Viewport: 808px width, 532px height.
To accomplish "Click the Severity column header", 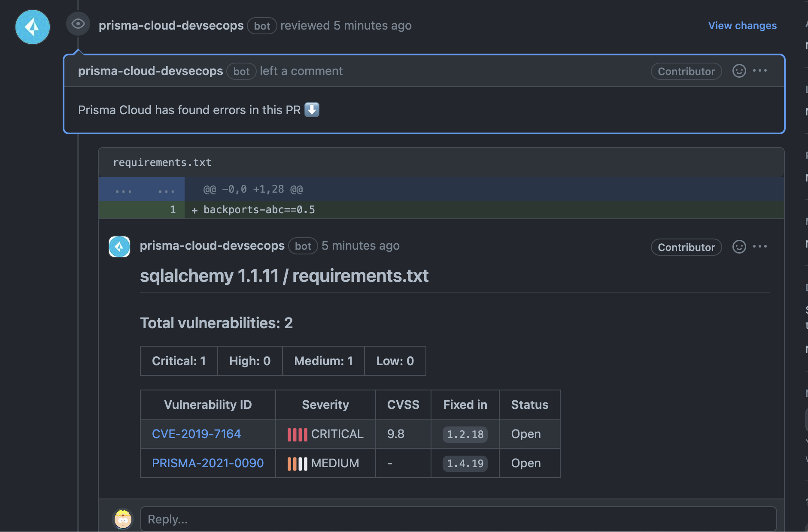I will [325, 405].
